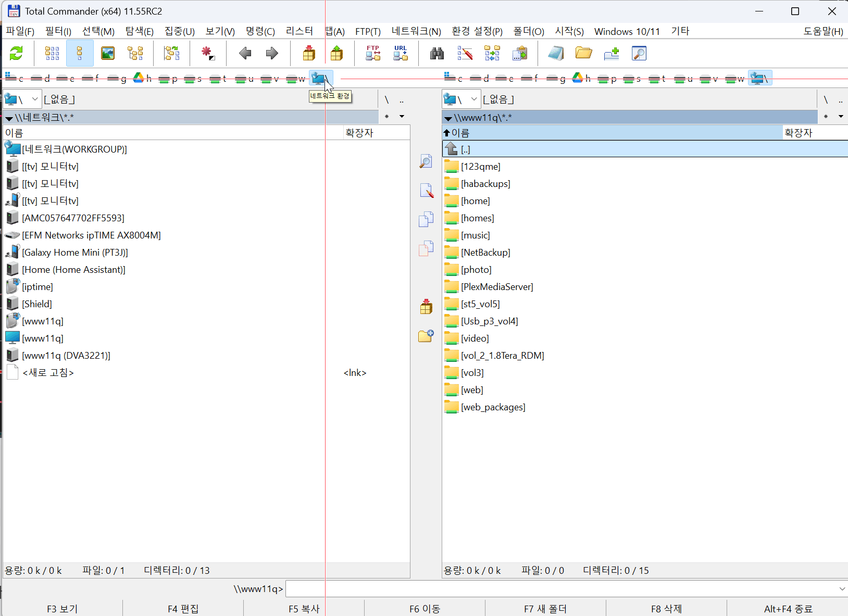The image size is (848, 616).
Task: Open the binoculars search files icon
Action: pos(437,53)
